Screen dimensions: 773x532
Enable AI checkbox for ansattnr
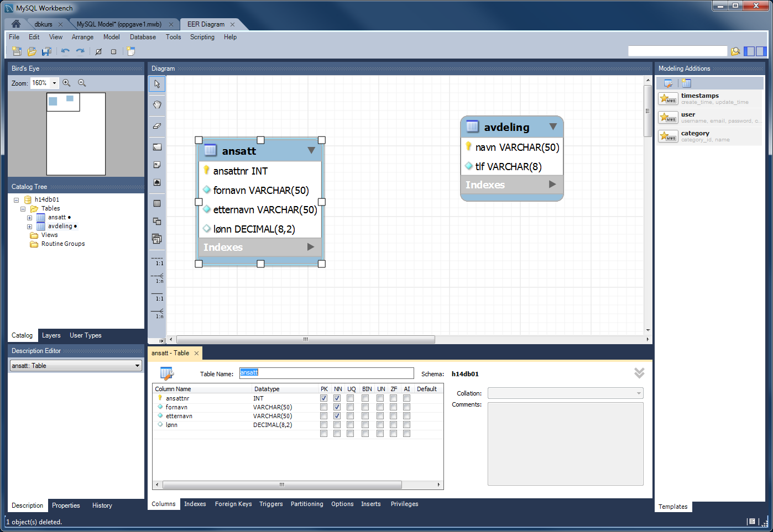click(406, 398)
